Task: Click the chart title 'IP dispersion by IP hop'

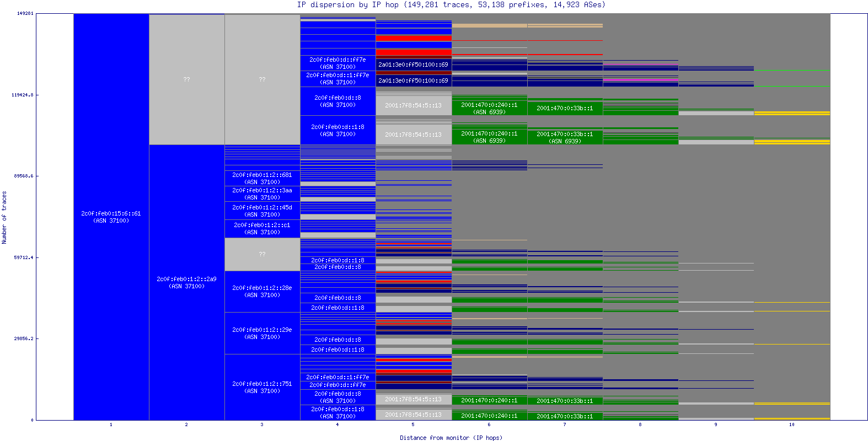Action: click(x=348, y=5)
